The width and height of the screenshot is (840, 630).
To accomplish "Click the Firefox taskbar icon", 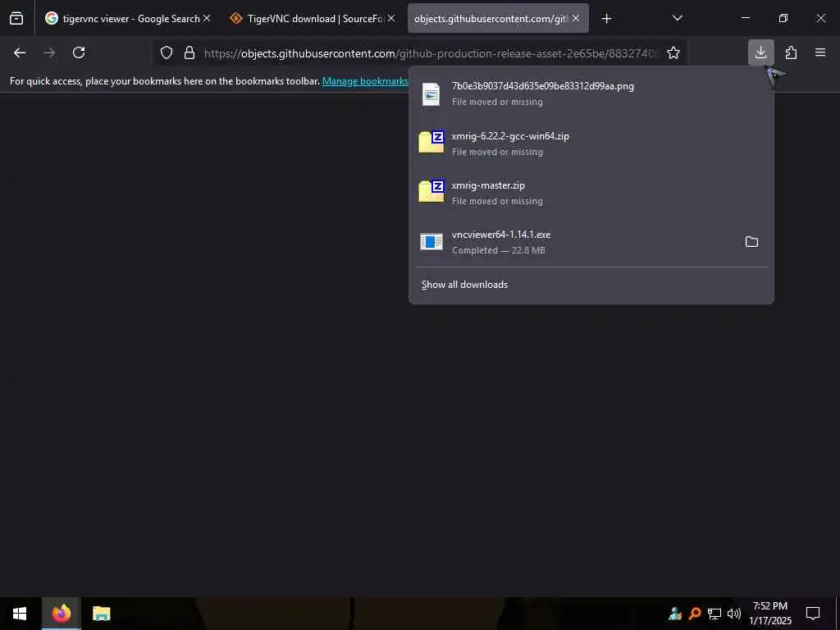I will [61, 614].
